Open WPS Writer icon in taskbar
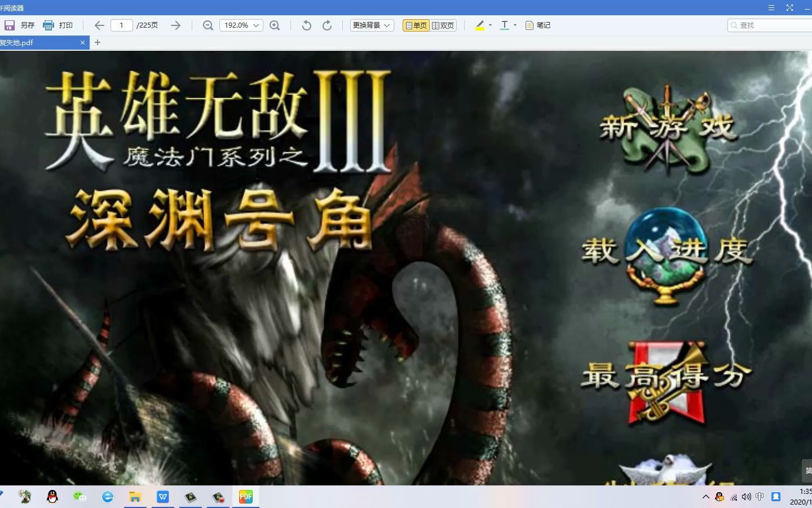812x508 pixels. click(163, 497)
